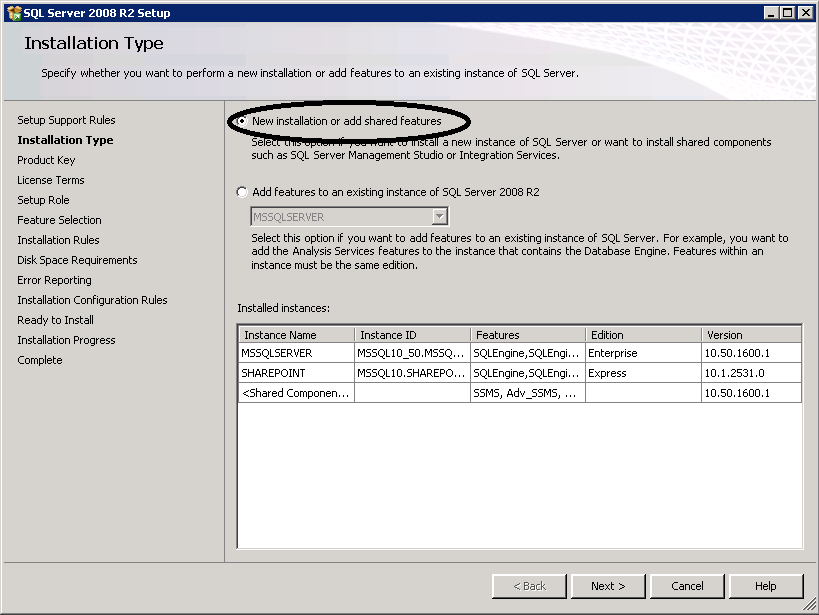Select the Shared Components row
The height and width of the screenshot is (615, 819).
point(520,393)
